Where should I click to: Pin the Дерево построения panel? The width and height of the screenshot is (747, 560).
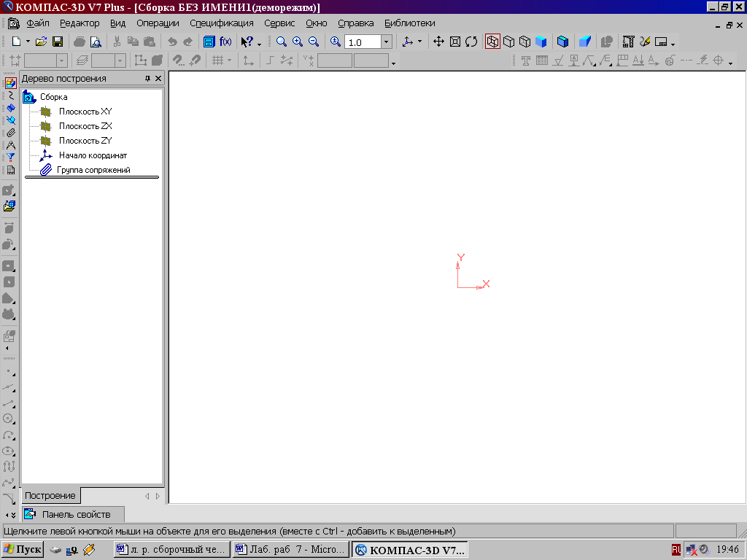[147, 79]
